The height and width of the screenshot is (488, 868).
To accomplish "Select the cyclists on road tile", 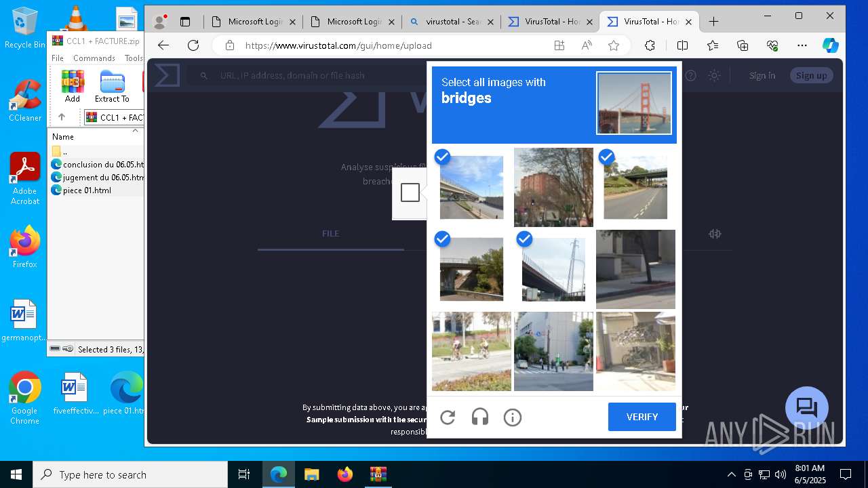I will (471, 351).
